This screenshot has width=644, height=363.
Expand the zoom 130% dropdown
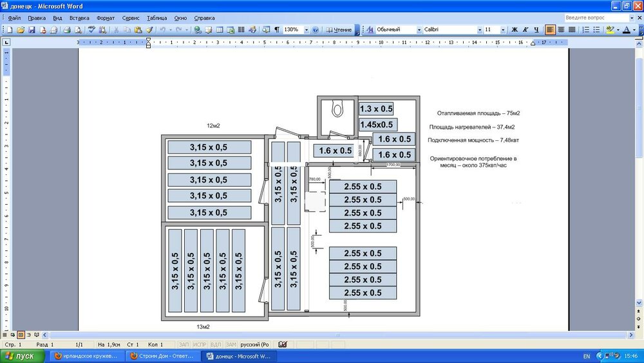click(305, 30)
